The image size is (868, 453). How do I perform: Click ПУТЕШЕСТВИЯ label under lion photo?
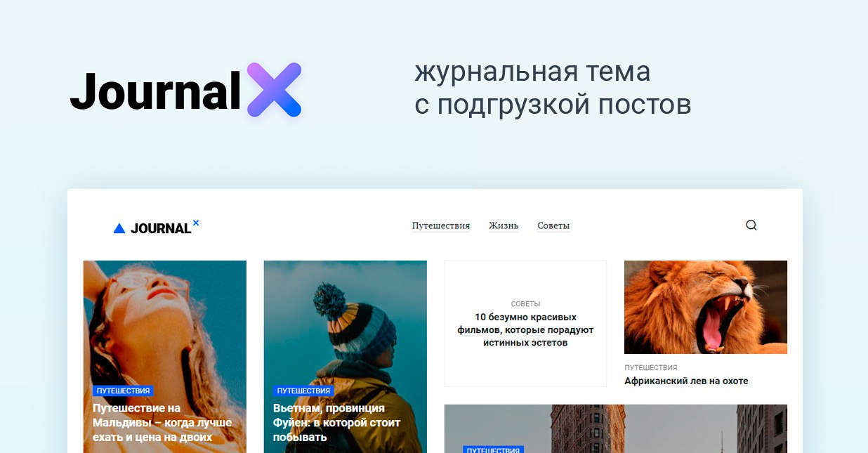(x=651, y=367)
